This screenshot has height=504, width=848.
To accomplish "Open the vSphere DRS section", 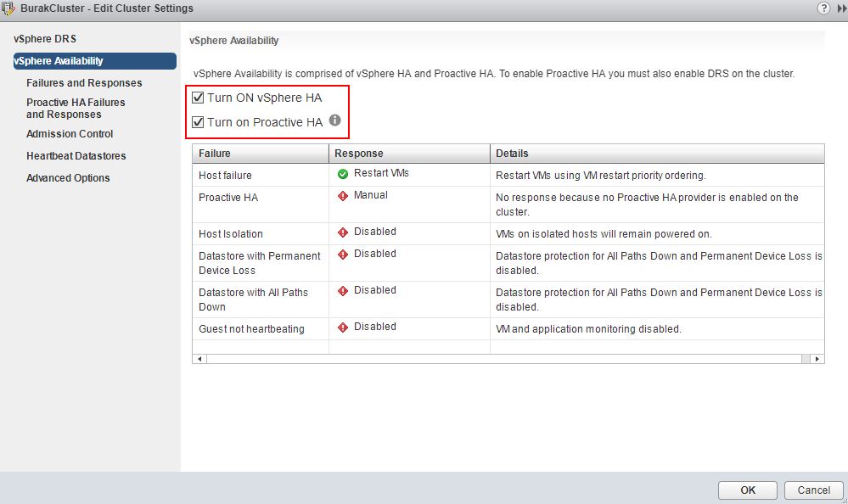I will (45, 39).
